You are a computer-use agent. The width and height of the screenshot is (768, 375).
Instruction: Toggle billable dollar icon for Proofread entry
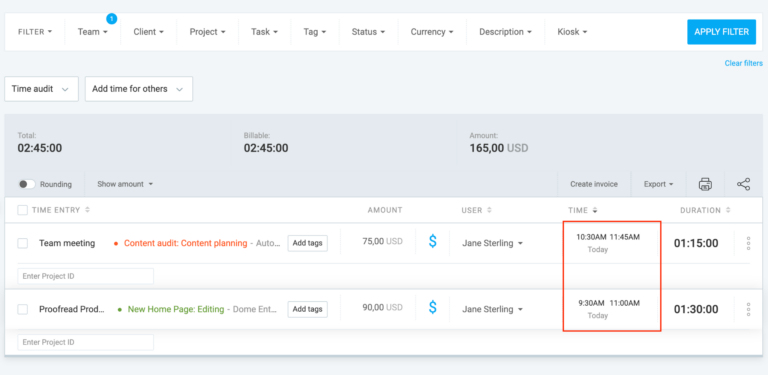click(432, 307)
